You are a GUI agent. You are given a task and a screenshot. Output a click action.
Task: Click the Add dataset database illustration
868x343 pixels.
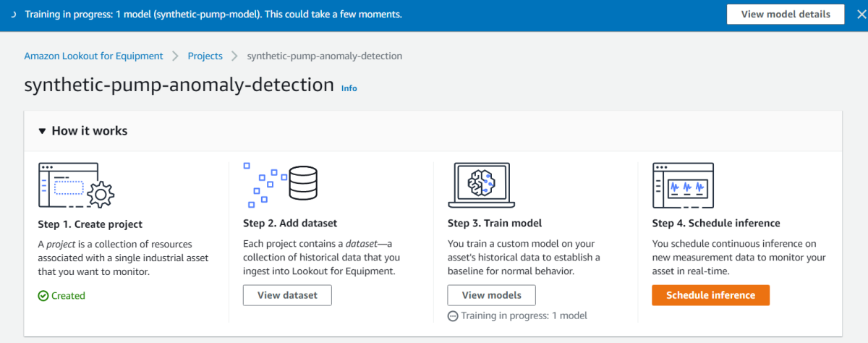tap(281, 184)
